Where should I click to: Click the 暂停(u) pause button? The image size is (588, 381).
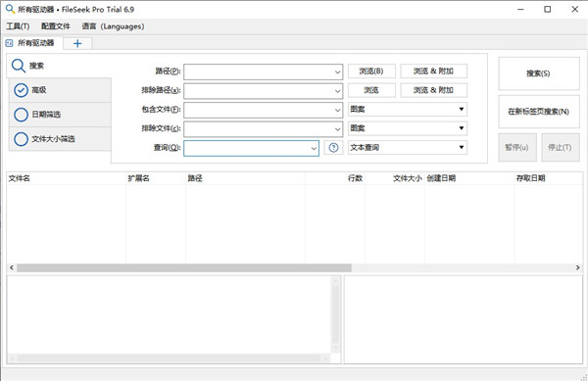point(517,148)
